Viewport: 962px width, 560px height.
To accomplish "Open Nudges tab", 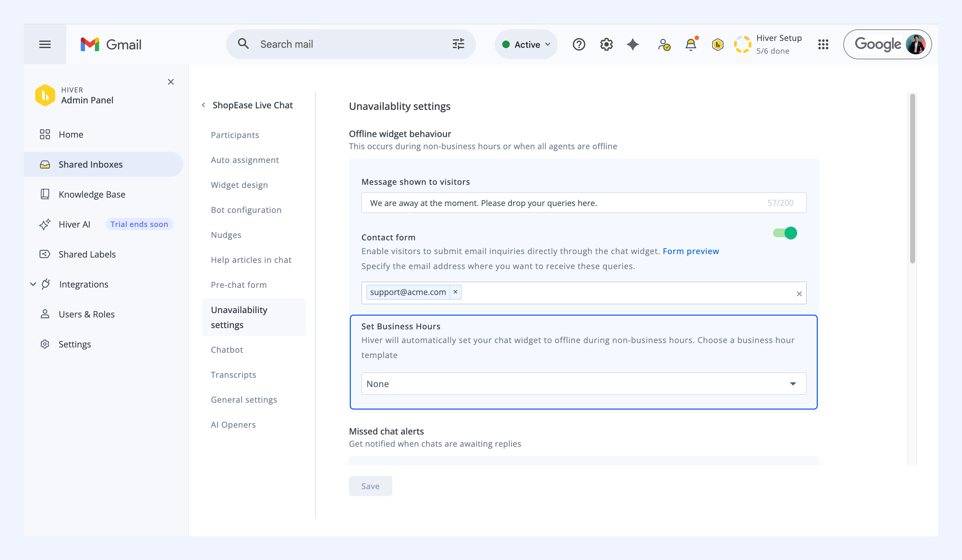I will [226, 235].
